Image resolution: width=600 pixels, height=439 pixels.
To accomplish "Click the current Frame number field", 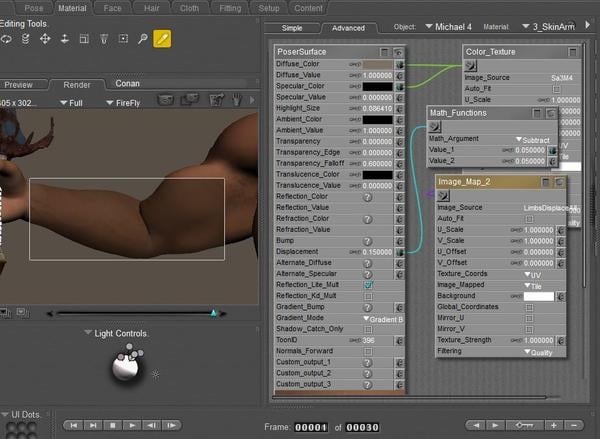I will tap(311, 428).
